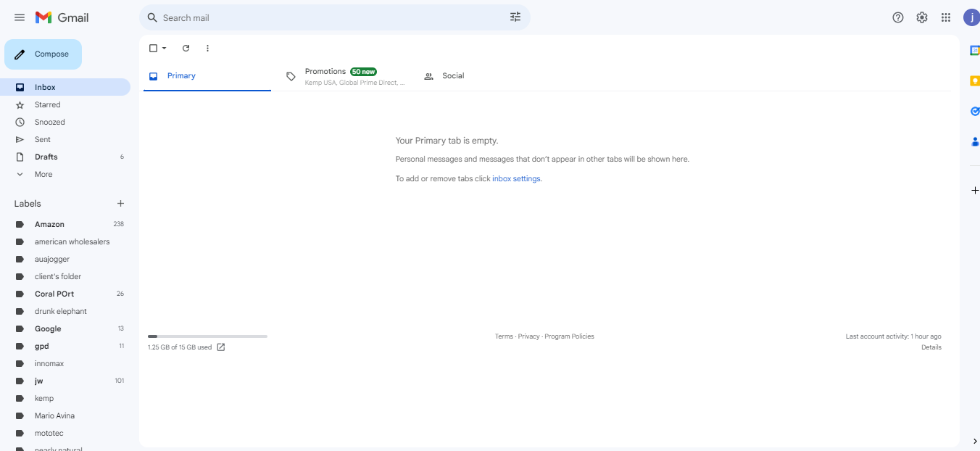Switch to the Promotions tab
The width and height of the screenshot is (980, 451).
(x=345, y=76)
